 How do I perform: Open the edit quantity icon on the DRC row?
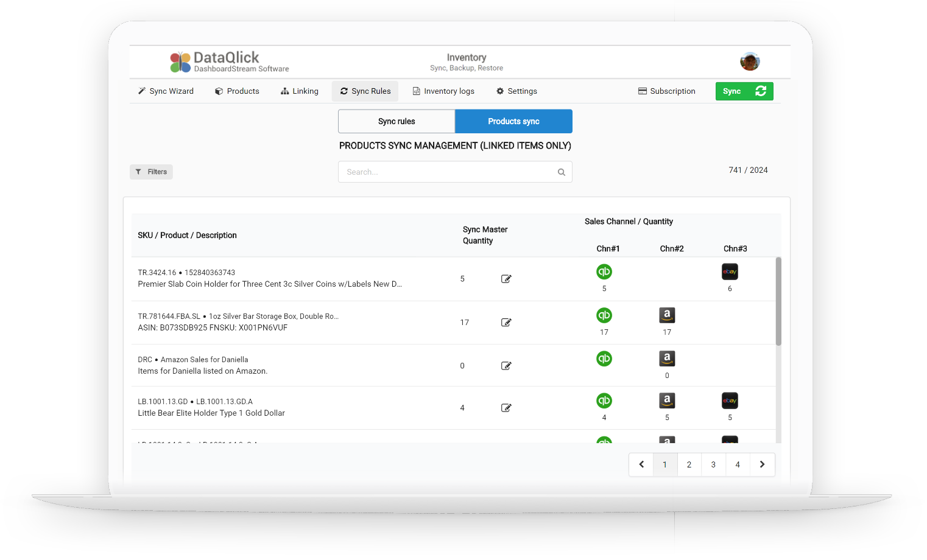(x=506, y=365)
